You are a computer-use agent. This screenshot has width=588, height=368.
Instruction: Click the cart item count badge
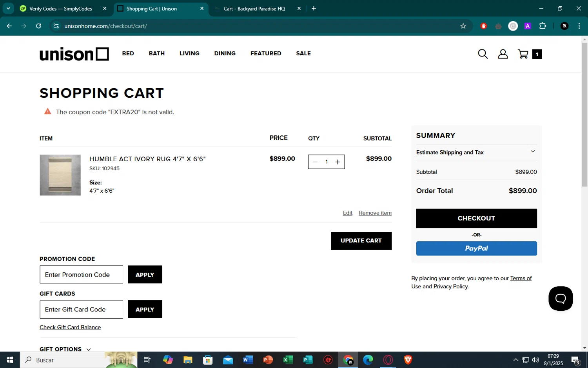point(537,54)
